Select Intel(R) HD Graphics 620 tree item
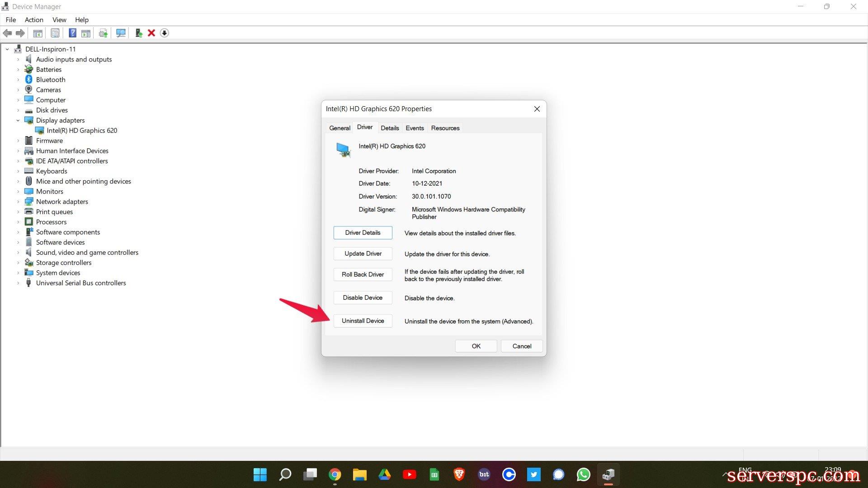The image size is (868, 488). [x=82, y=131]
